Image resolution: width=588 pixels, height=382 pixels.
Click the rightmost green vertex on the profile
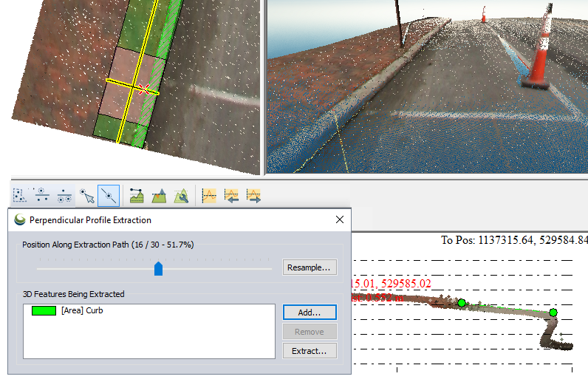553,313
